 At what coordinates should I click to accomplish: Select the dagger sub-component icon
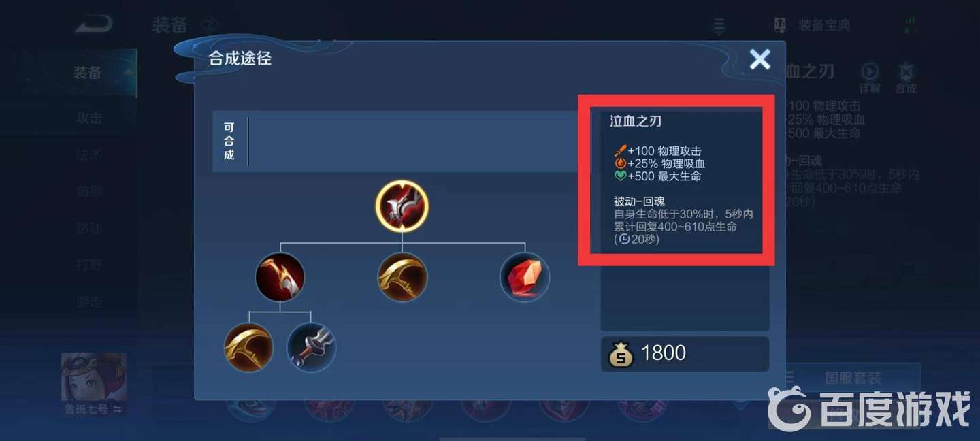311,347
